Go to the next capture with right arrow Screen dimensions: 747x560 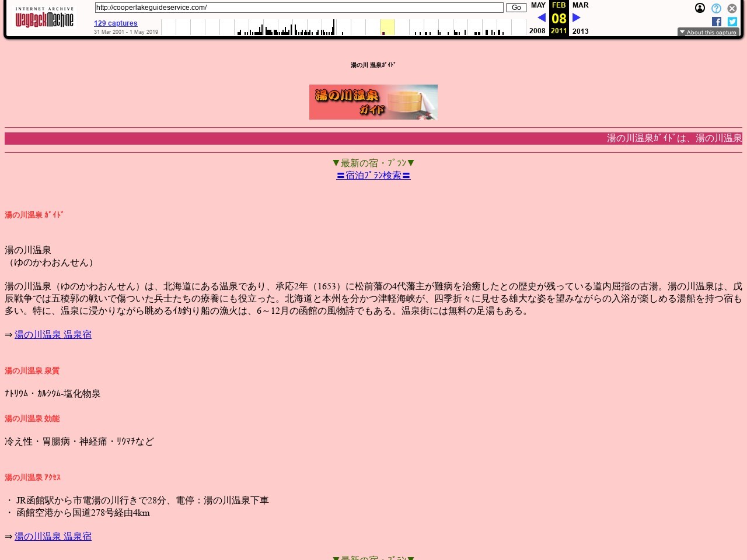(x=576, y=17)
